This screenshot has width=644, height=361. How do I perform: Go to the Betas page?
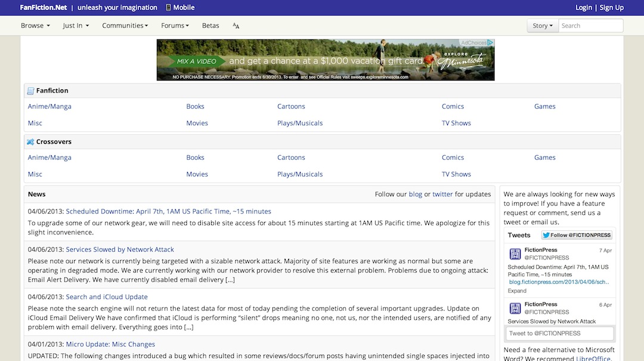210,26
